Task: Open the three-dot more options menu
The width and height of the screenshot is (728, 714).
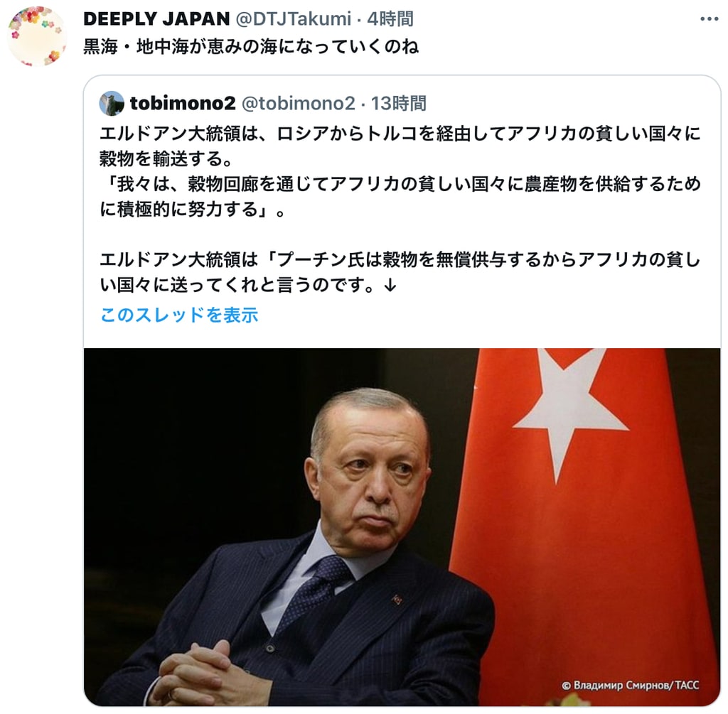Action: pos(709,19)
